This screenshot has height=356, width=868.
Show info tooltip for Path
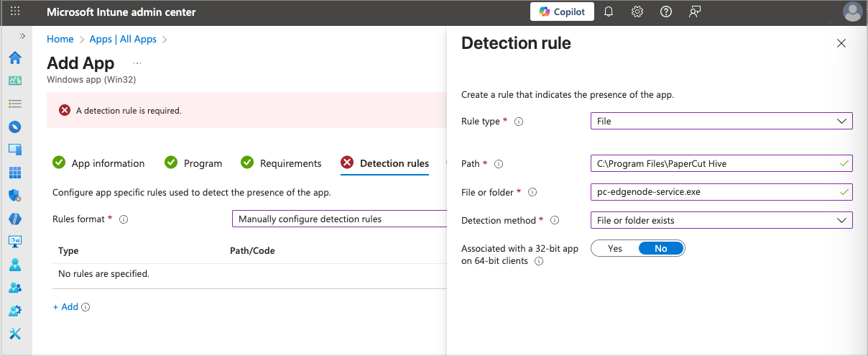[499, 164]
